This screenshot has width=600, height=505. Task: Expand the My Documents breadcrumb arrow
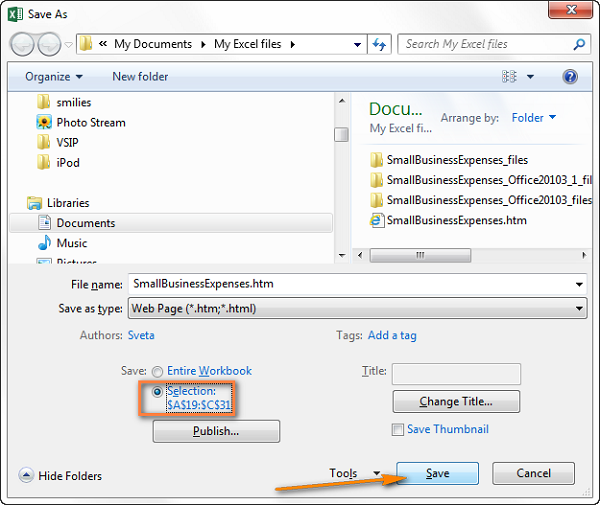(x=203, y=45)
